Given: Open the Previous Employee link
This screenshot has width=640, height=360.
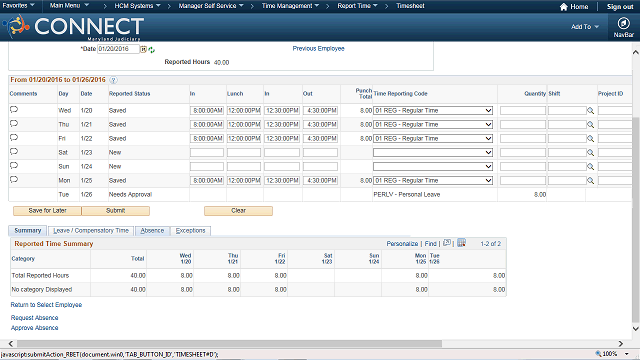Looking at the screenshot, I should coord(318,49).
